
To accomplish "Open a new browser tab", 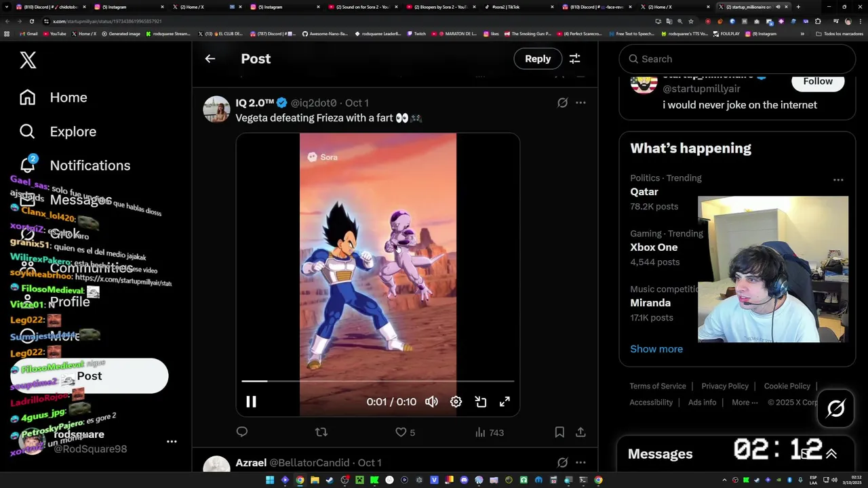I will [798, 7].
